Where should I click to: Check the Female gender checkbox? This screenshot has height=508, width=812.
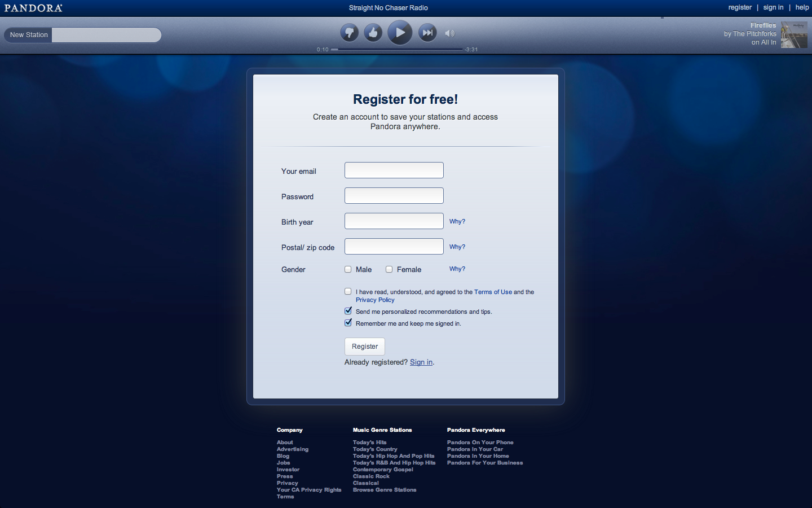click(x=389, y=269)
